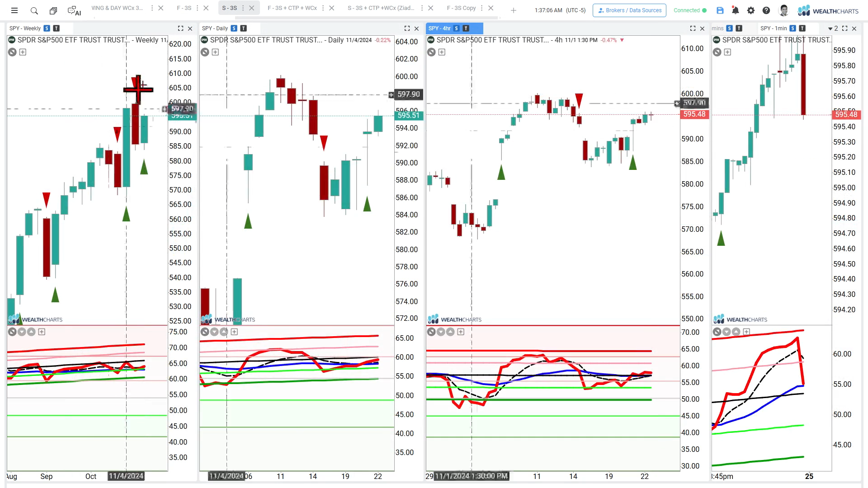This screenshot has height=488, width=868.
Task: Switch to F - 3S + CTP + WCx tab
Action: point(292,8)
